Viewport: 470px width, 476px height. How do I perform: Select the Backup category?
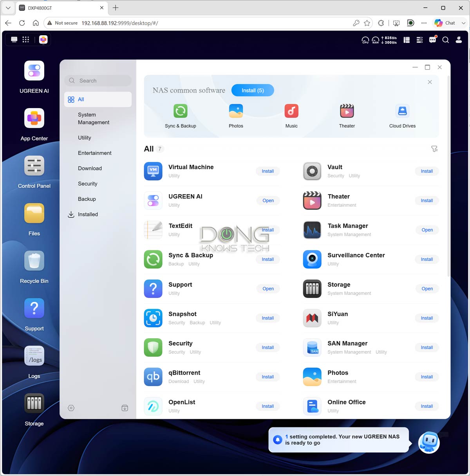tap(98, 199)
